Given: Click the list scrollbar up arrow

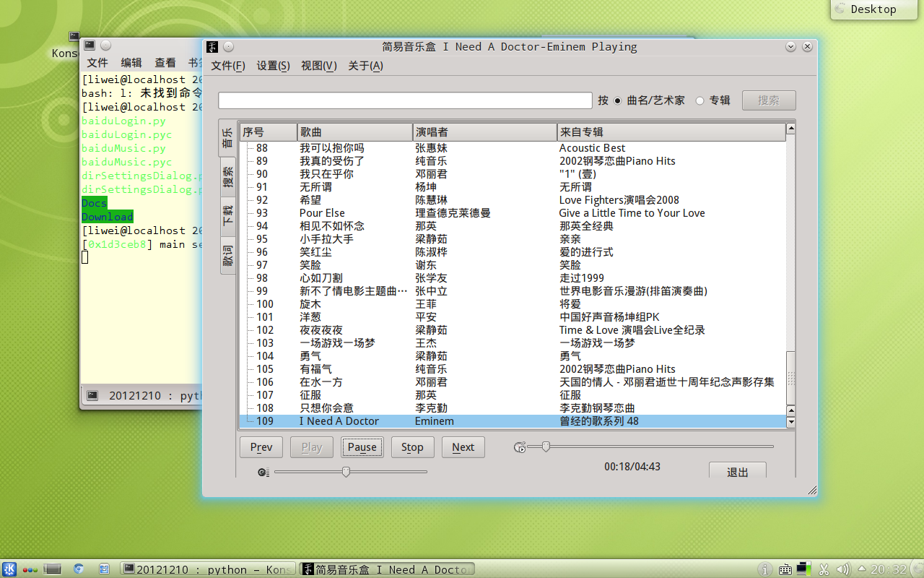Looking at the screenshot, I should (x=790, y=129).
